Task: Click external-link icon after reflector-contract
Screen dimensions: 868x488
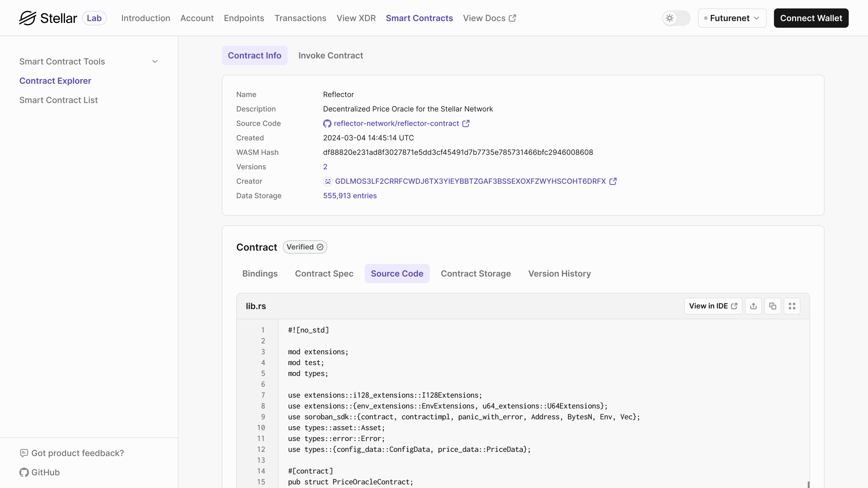Action: (466, 124)
